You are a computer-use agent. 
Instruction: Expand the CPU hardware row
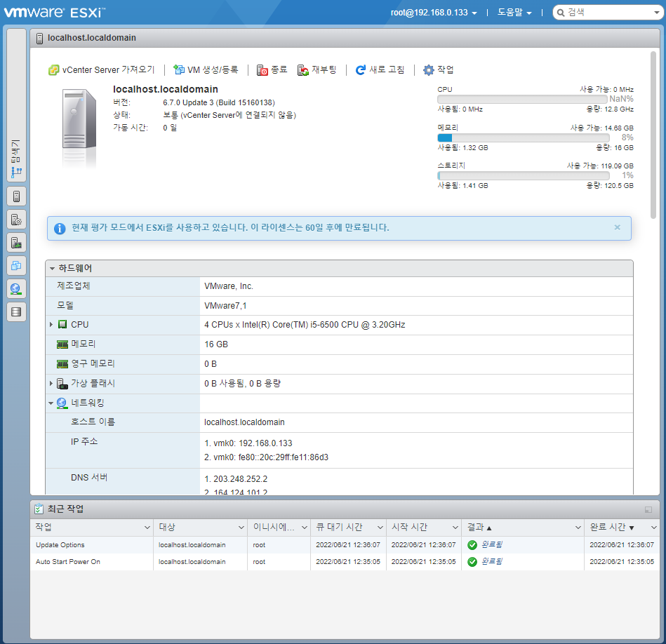coord(51,324)
